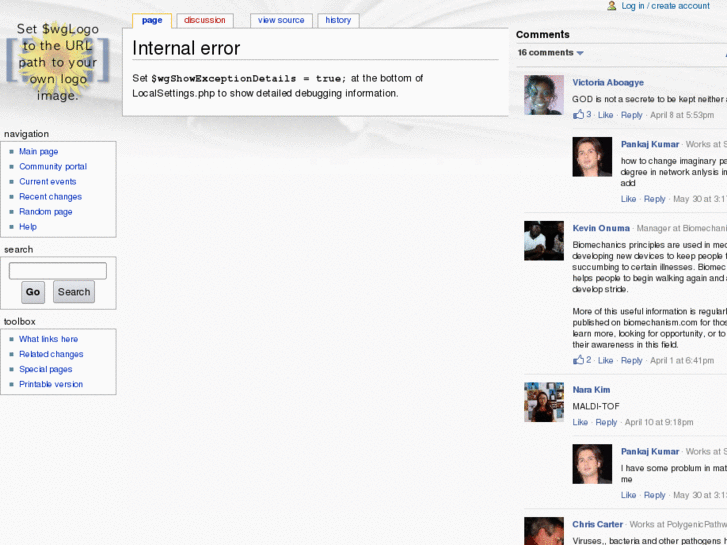Expand the 16 comments sort dropdown
Image resolution: width=727 pixels, height=545 pixels.
click(550, 52)
